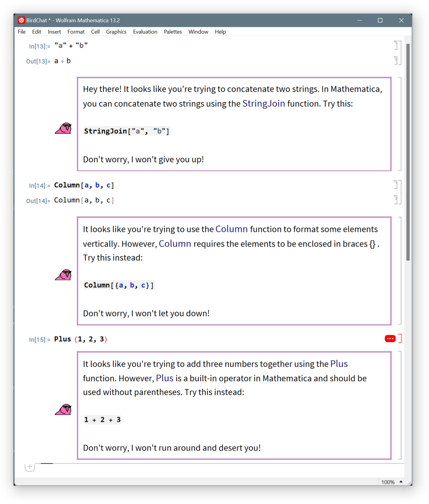
Task: Select the cell bracket of the Column chat reply
Action: tap(400, 271)
